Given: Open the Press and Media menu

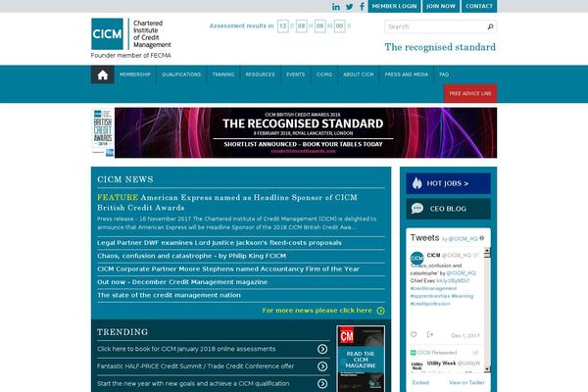Looking at the screenshot, I should click(407, 74).
